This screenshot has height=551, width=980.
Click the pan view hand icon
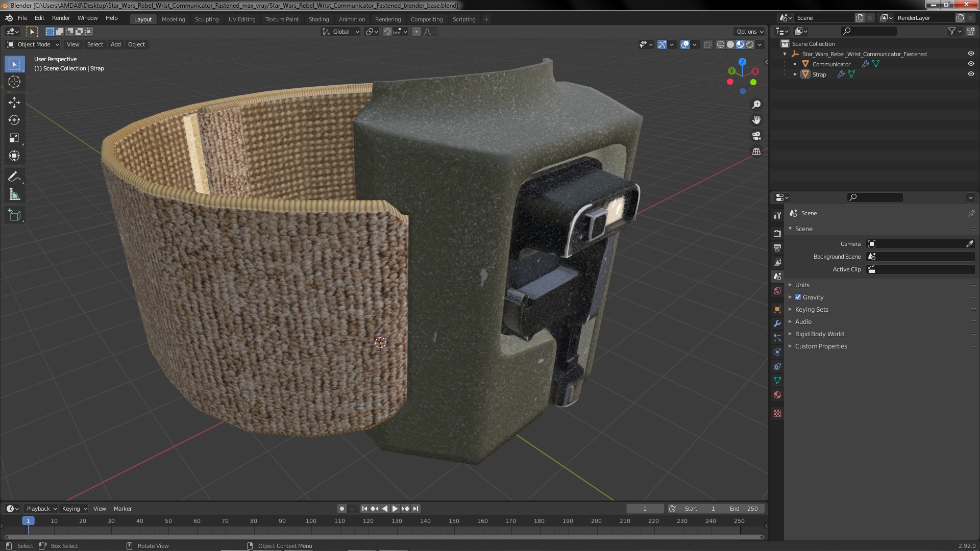point(756,120)
